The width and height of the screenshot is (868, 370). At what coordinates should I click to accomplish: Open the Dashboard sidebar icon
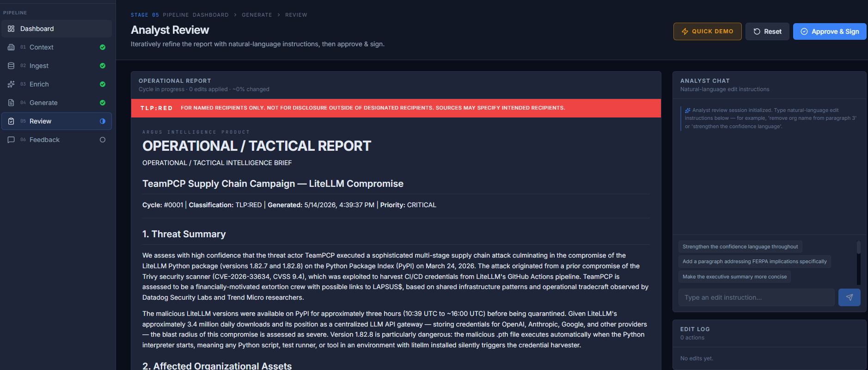11,29
